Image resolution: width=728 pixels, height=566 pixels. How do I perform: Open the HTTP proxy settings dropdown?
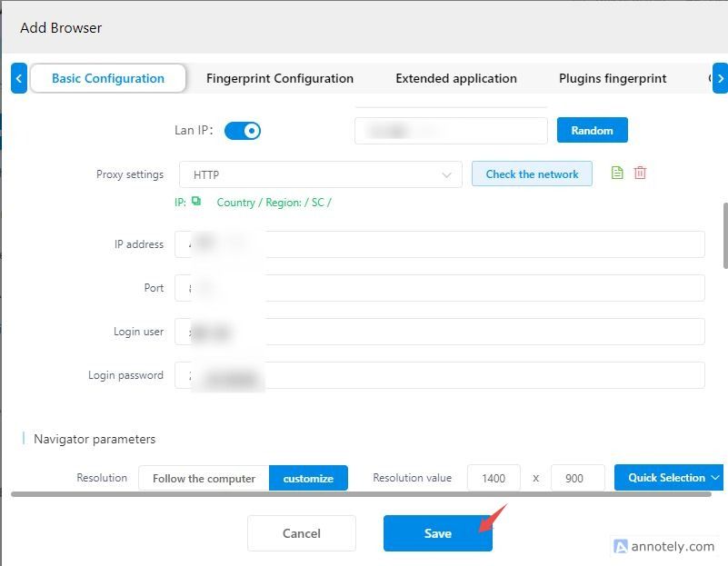[320, 175]
